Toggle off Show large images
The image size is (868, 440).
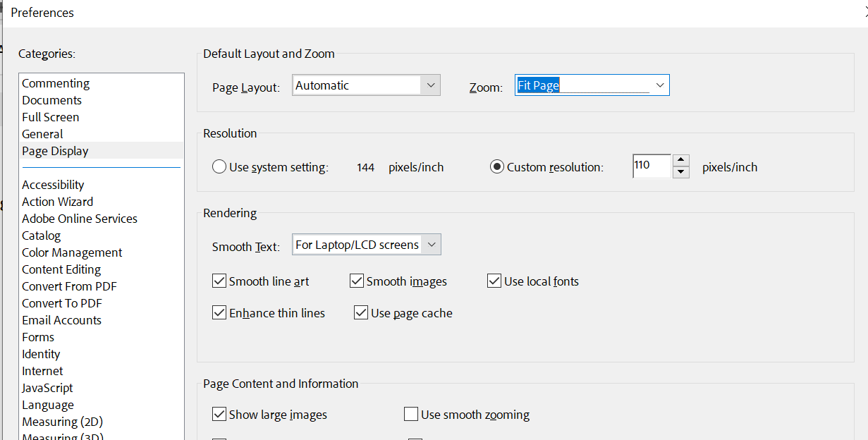[x=219, y=414]
